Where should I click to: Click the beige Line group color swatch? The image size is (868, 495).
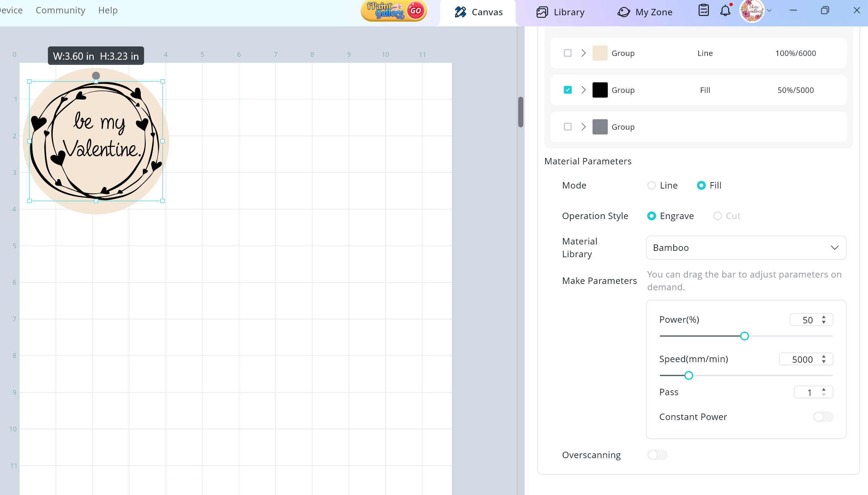point(600,53)
